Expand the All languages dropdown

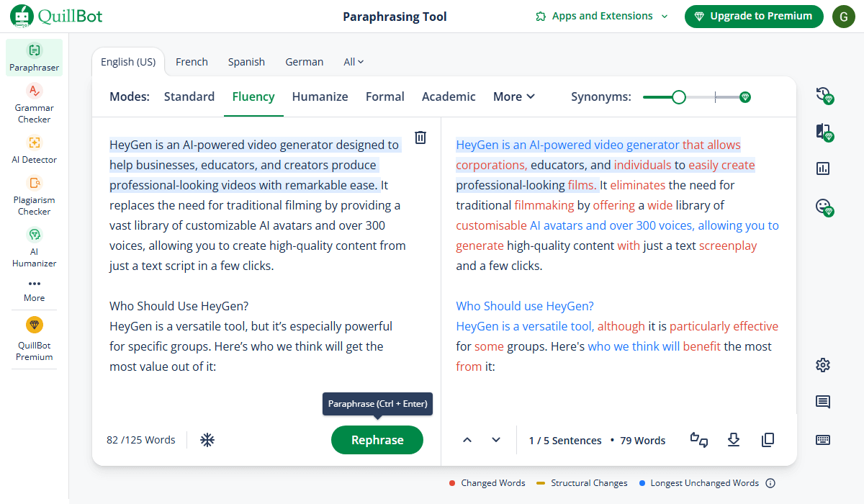point(354,62)
